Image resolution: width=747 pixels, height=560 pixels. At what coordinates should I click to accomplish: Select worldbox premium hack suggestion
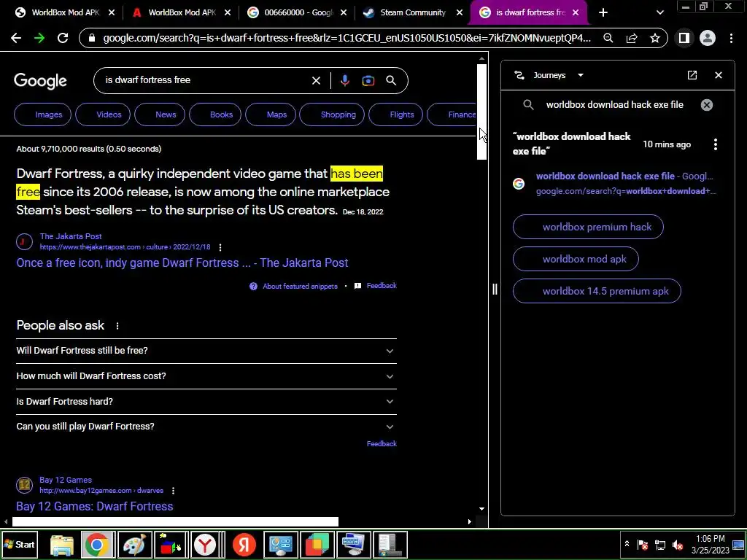point(588,227)
